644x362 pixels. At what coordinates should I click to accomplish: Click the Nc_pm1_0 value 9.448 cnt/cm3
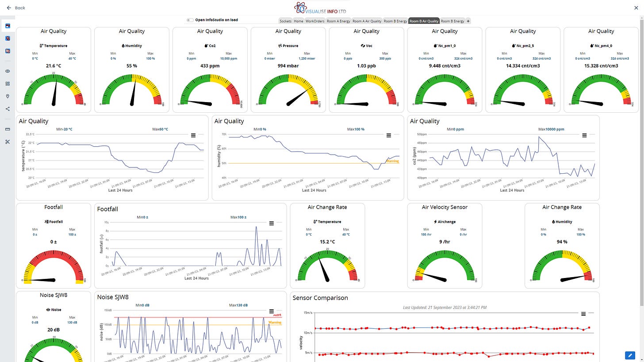click(x=445, y=66)
